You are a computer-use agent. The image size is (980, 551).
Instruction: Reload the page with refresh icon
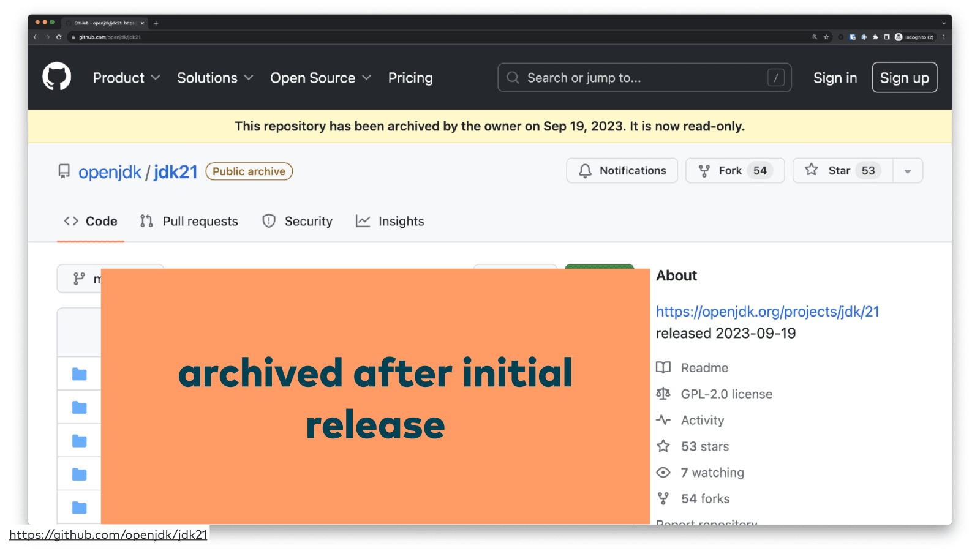[x=59, y=37]
